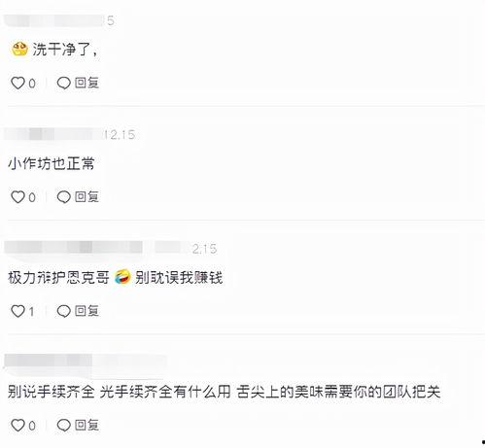Like the "极力辩护恩克哥" comment
The height and width of the screenshot is (448, 485).
point(17,311)
